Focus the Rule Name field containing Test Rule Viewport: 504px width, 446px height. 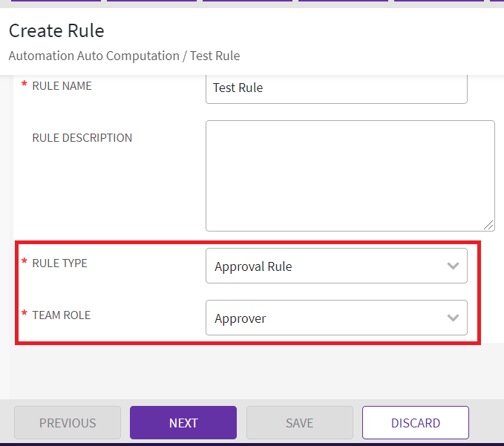point(336,88)
